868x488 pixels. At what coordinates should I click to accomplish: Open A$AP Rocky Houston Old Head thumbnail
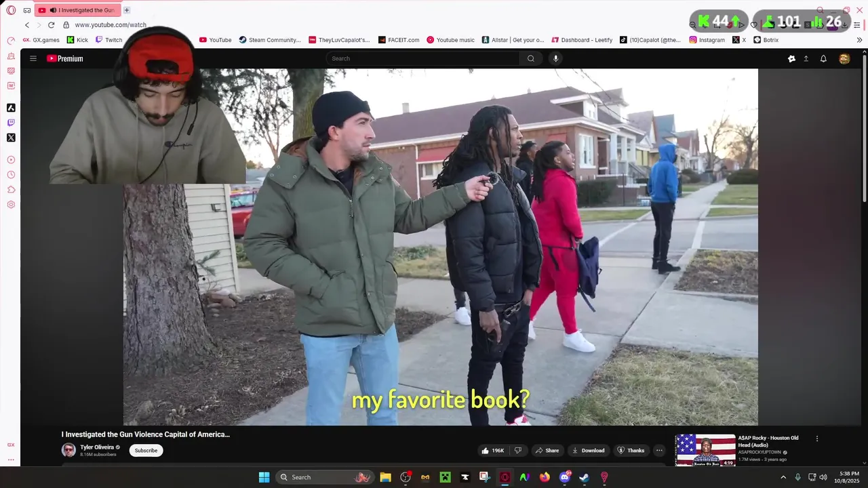point(705,450)
